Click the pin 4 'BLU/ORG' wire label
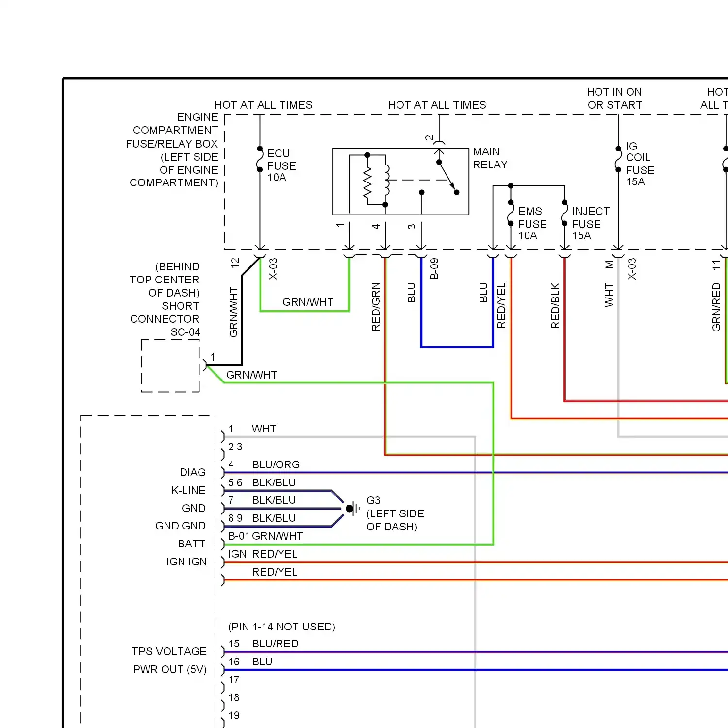Viewport: 728px width, 728px height. coord(276,464)
